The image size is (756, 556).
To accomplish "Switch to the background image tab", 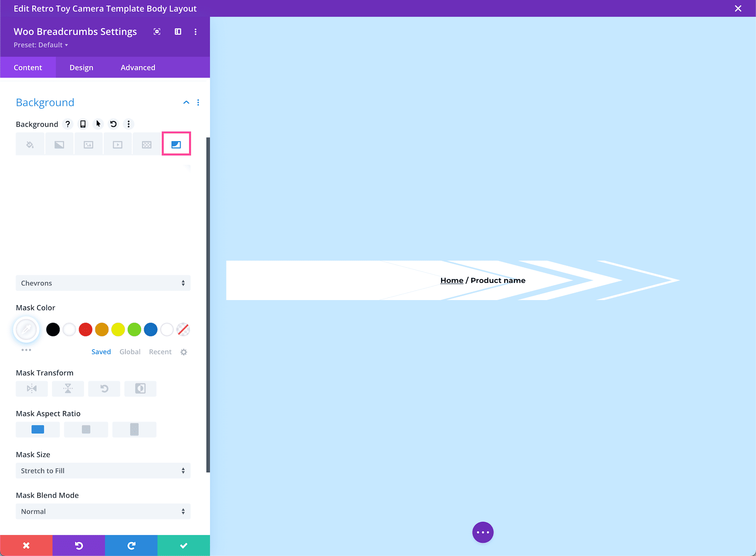I will [88, 144].
